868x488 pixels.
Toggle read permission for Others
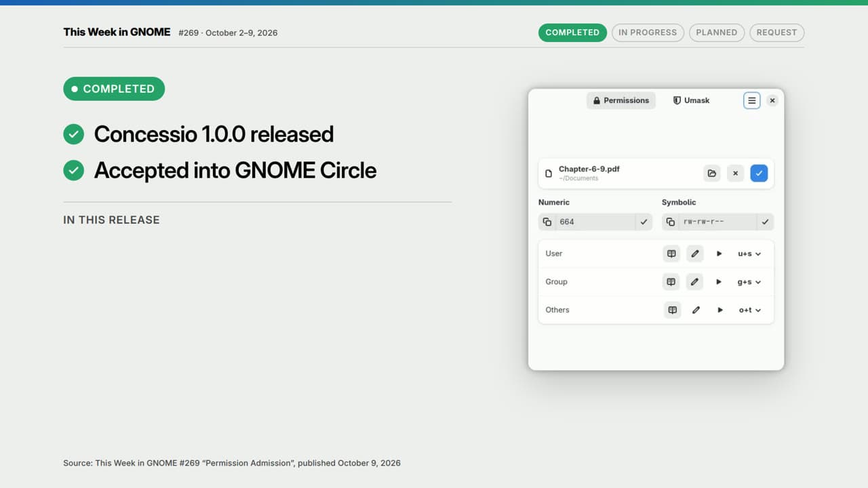(672, 310)
